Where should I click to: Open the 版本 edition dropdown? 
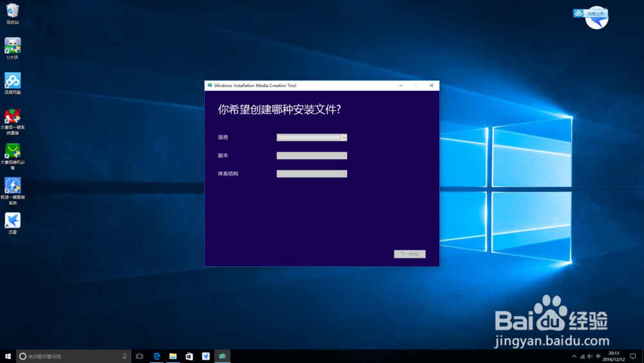click(x=312, y=156)
